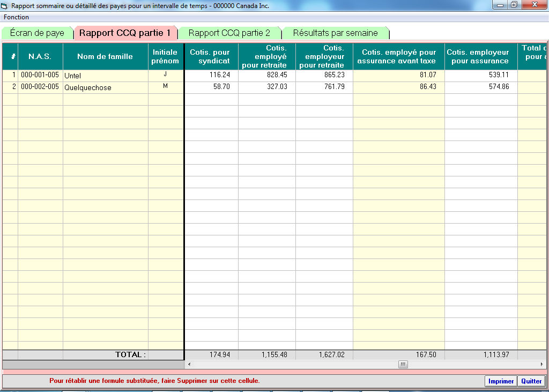Click the Quelquechose name cell
This screenshot has height=392, width=549.
coord(105,87)
